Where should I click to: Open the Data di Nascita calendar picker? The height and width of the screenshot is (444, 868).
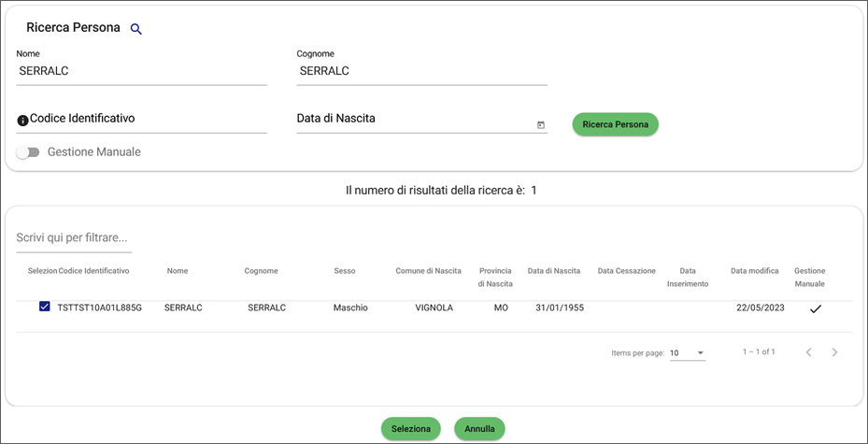pos(541,124)
